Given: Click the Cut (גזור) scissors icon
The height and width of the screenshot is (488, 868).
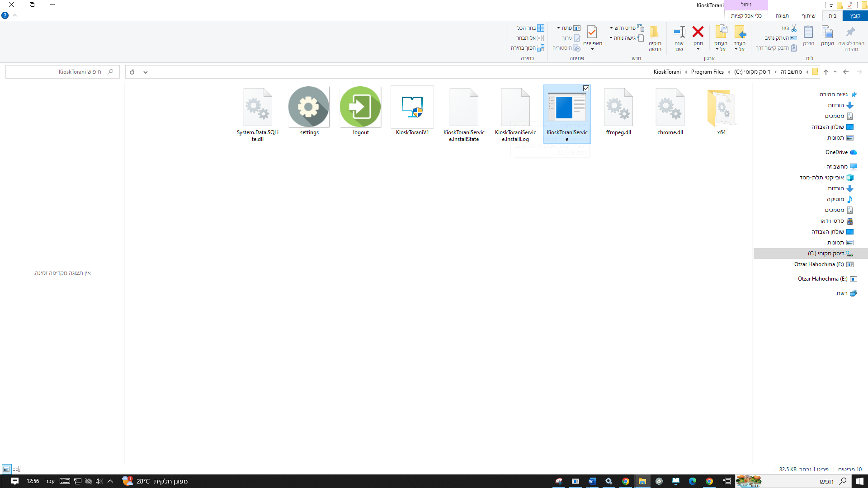Looking at the screenshot, I should tap(794, 28).
